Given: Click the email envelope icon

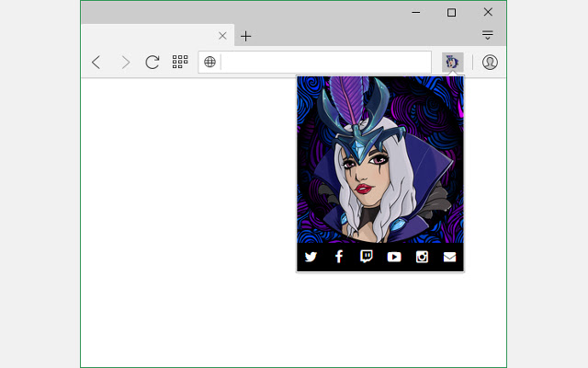Looking at the screenshot, I should click(x=449, y=257).
